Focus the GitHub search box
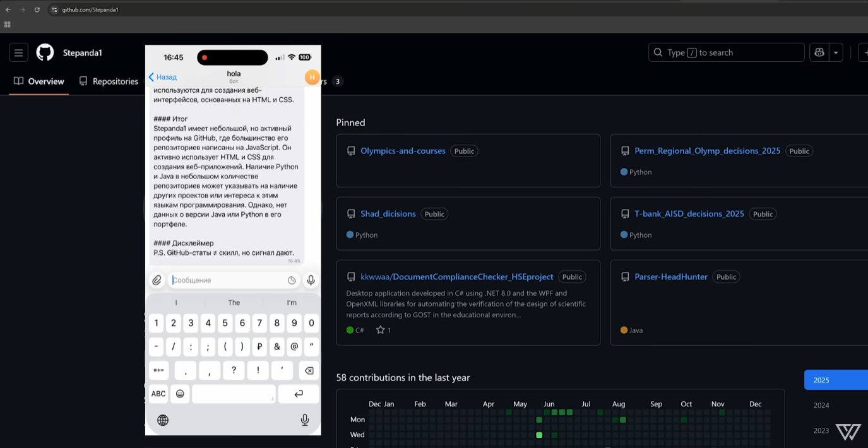 (x=726, y=52)
